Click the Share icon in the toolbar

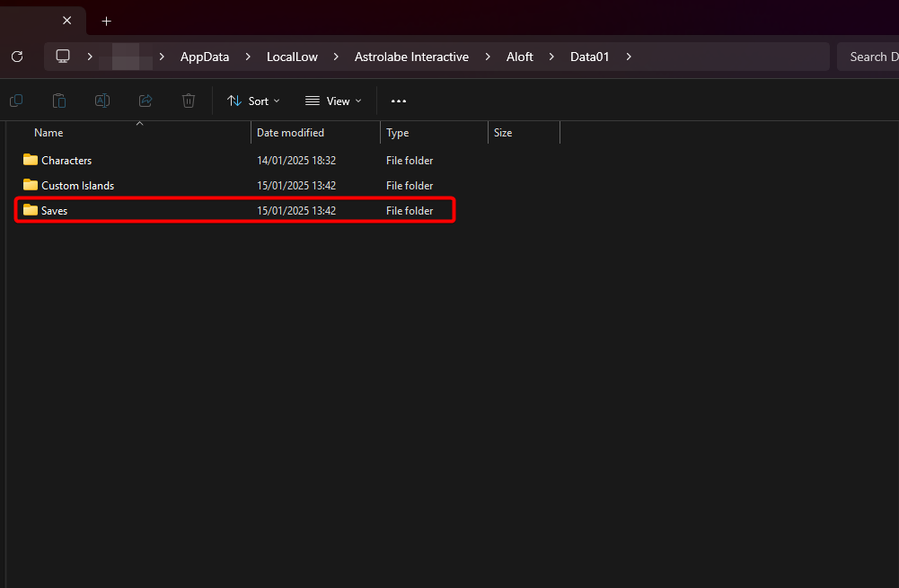[145, 101]
